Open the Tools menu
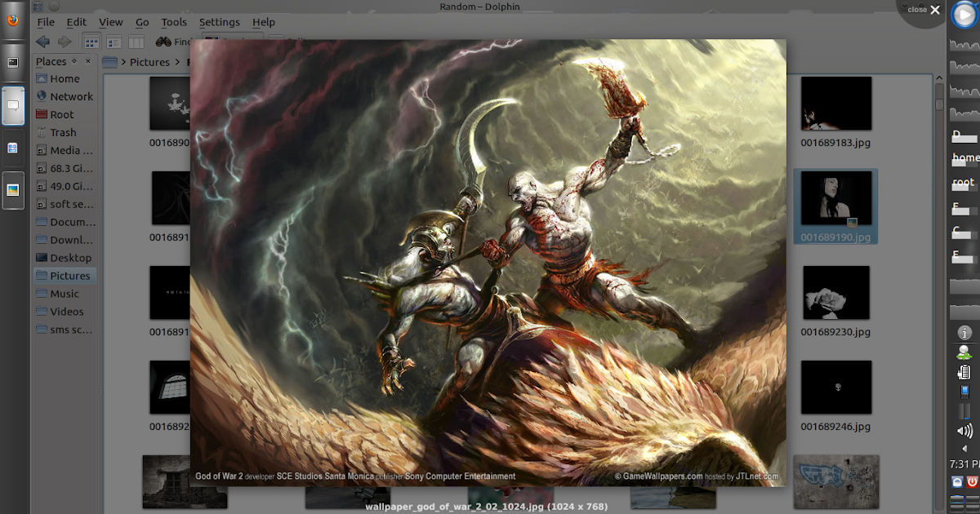Image resolution: width=980 pixels, height=514 pixels. 173,22
